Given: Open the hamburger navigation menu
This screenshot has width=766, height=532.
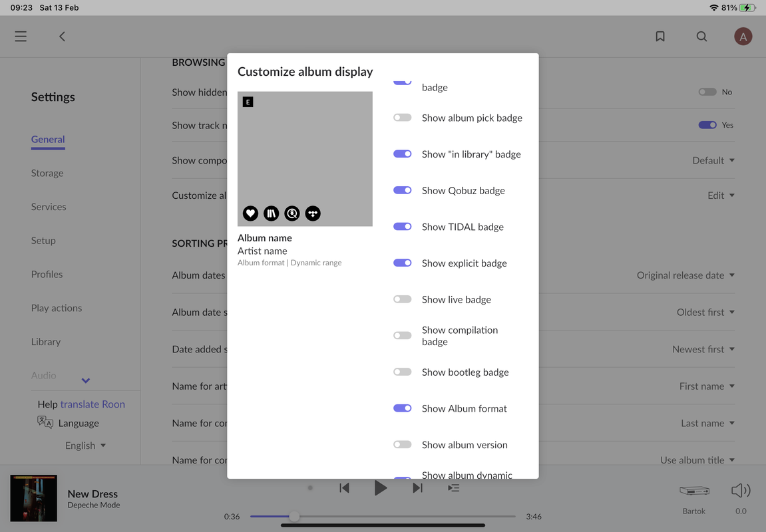Looking at the screenshot, I should point(21,37).
